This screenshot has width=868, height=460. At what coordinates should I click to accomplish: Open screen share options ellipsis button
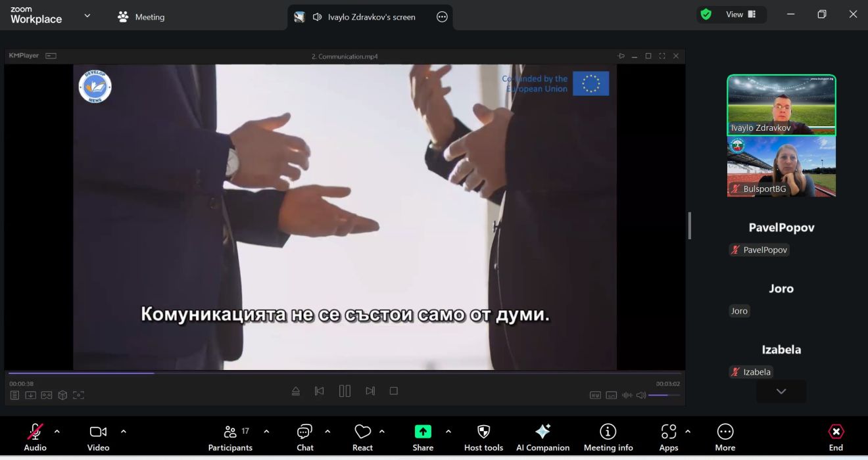point(442,17)
